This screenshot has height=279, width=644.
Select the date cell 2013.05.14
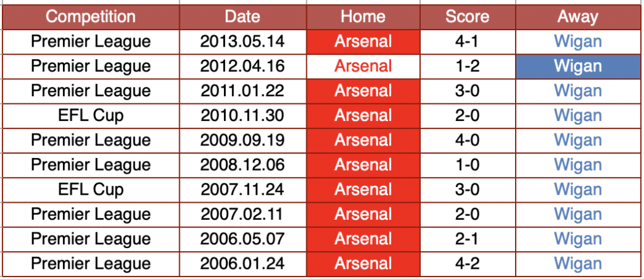(243, 42)
